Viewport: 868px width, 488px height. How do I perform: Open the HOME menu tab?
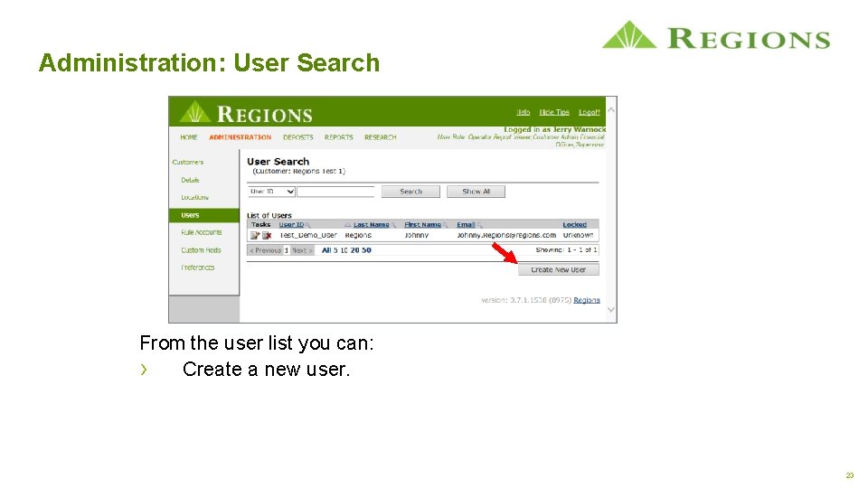(189, 137)
